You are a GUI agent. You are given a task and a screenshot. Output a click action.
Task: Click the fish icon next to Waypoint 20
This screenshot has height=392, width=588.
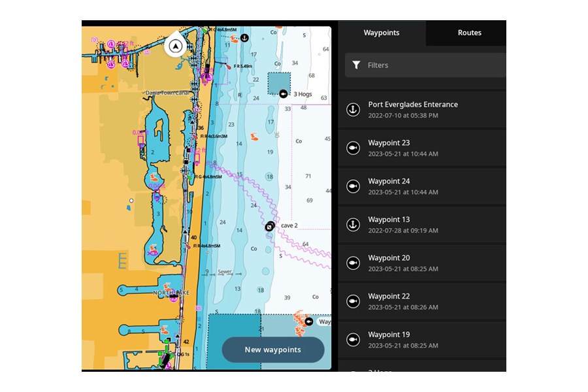coord(353,263)
